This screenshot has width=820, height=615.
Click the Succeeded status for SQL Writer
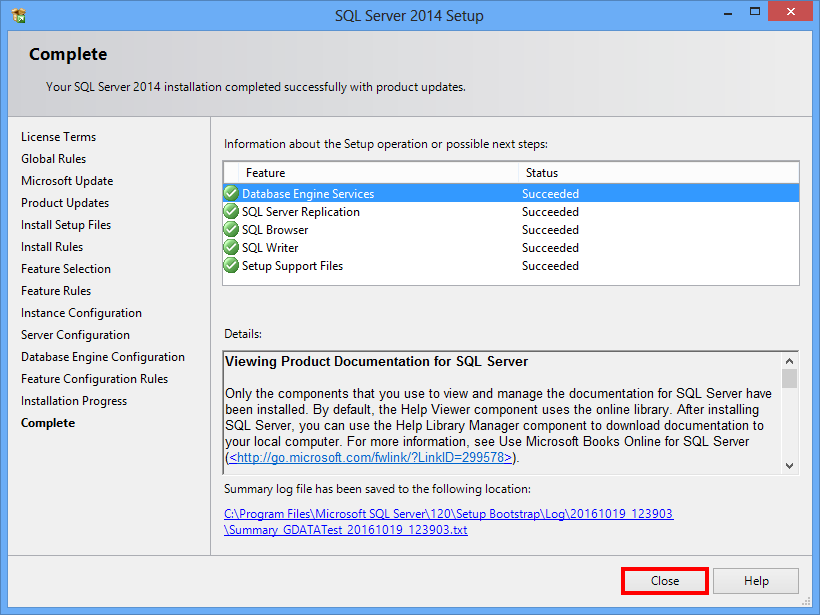click(550, 247)
